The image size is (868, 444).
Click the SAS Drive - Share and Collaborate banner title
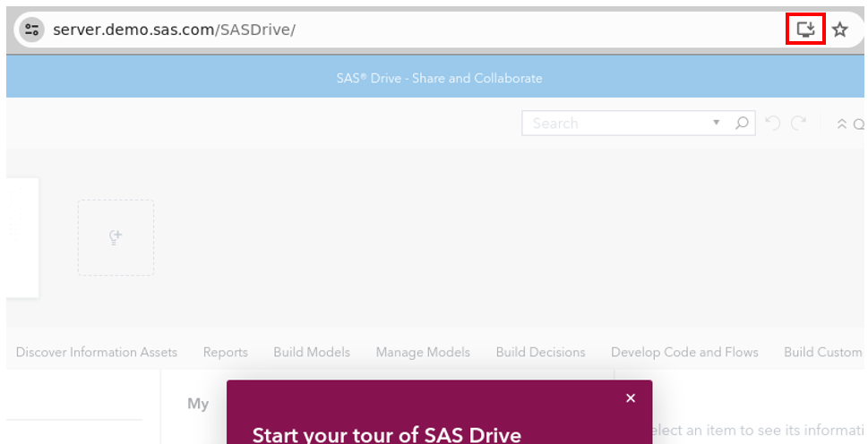point(439,78)
